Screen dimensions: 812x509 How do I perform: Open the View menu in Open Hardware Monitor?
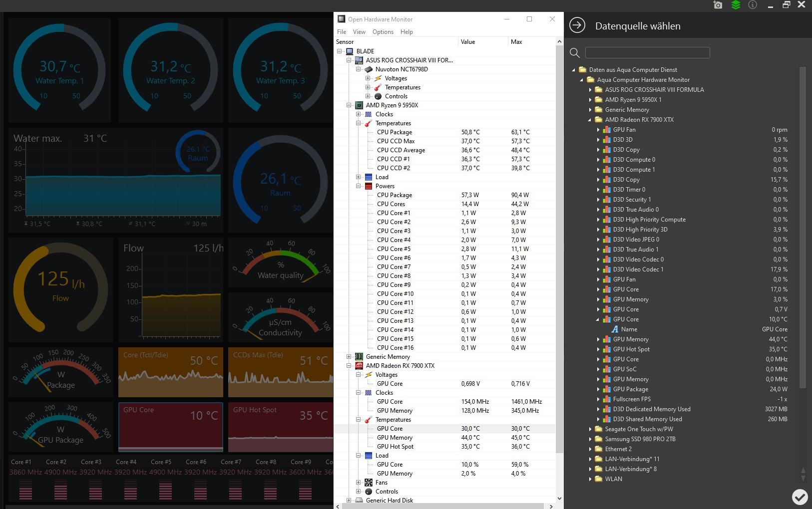(359, 32)
